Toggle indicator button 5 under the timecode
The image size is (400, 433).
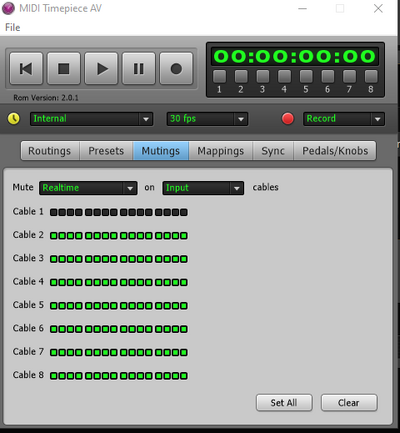tap(306, 76)
